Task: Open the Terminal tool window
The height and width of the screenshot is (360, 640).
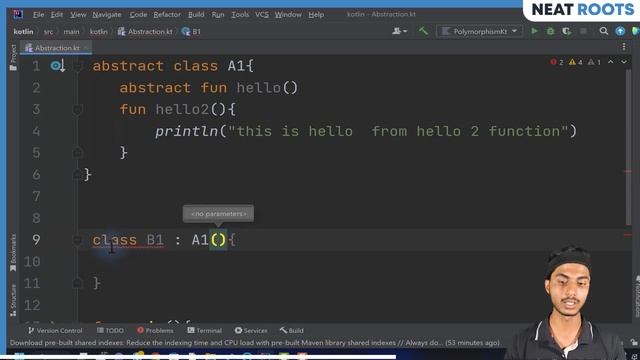Action: click(x=204, y=331)
